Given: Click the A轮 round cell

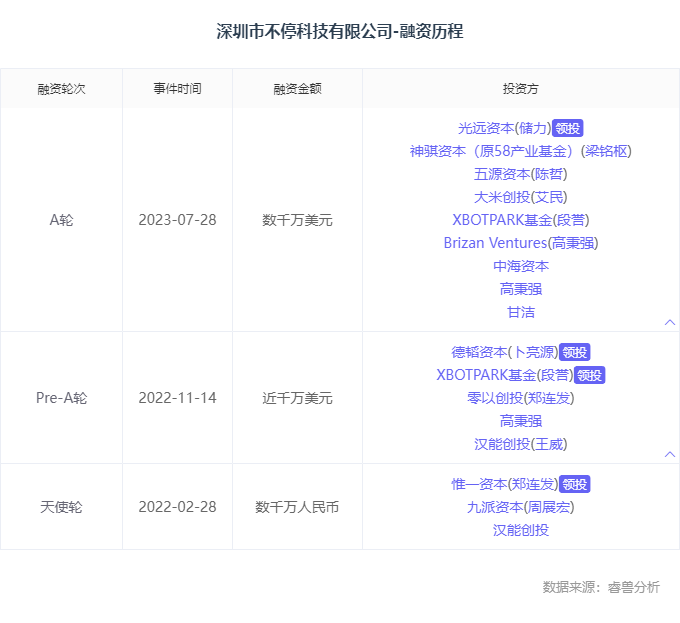Looking at the screenshot, I should [61, 220].
